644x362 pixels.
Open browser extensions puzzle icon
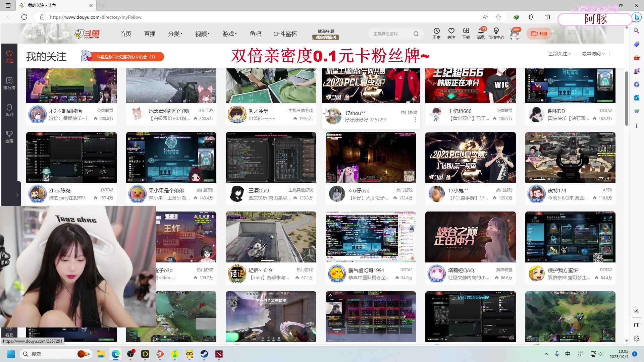(531, 17)
